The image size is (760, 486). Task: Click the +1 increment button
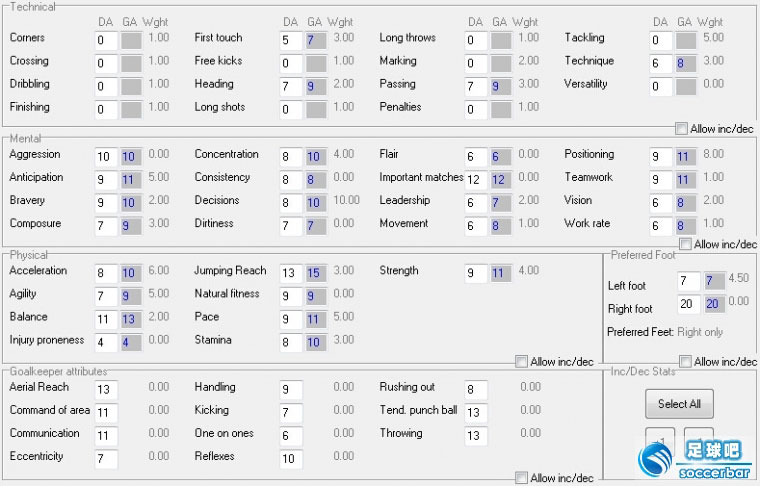click(x=660, y=440)
